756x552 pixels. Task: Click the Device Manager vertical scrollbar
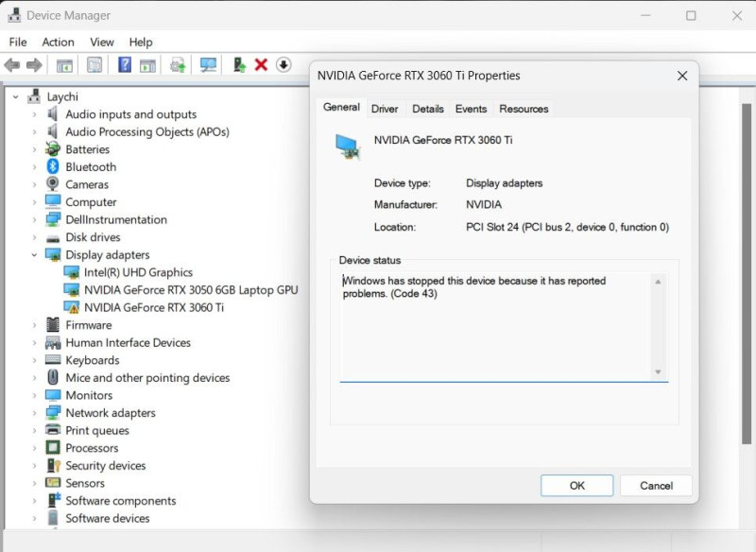[x=747, y=273]
